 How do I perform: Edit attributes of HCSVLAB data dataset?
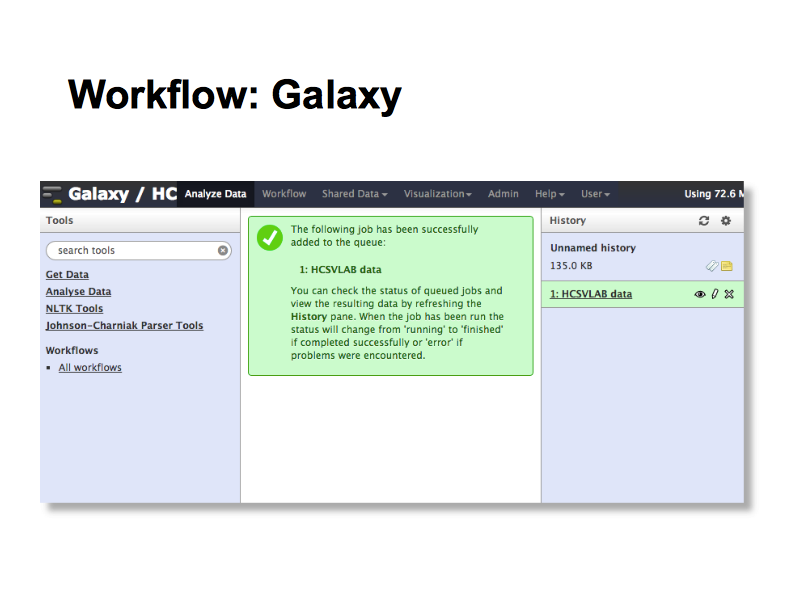(x=715, y=294)
